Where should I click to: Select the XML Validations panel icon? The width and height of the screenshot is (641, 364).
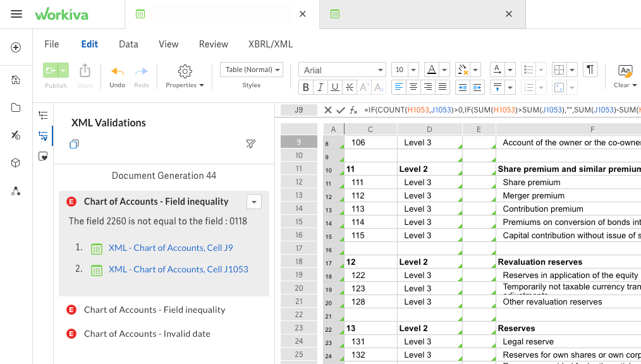tap(43, 136)
